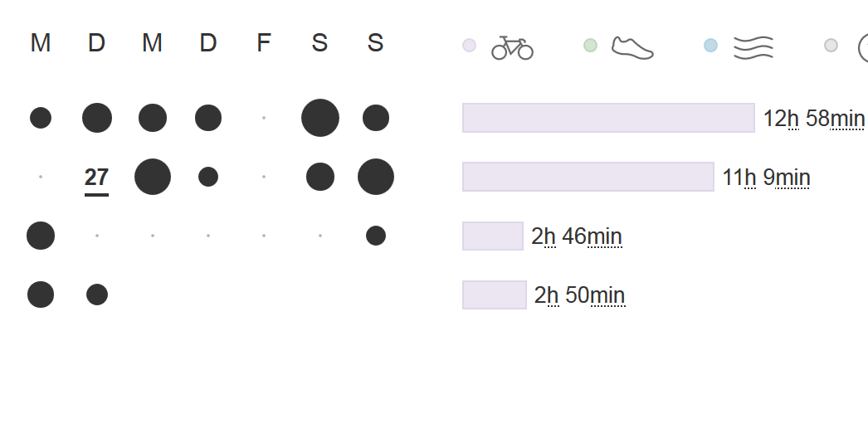The width and height of the screenshot is (868, 448).
Task: Select the swimming waves icon
Action: coord(753,47)
